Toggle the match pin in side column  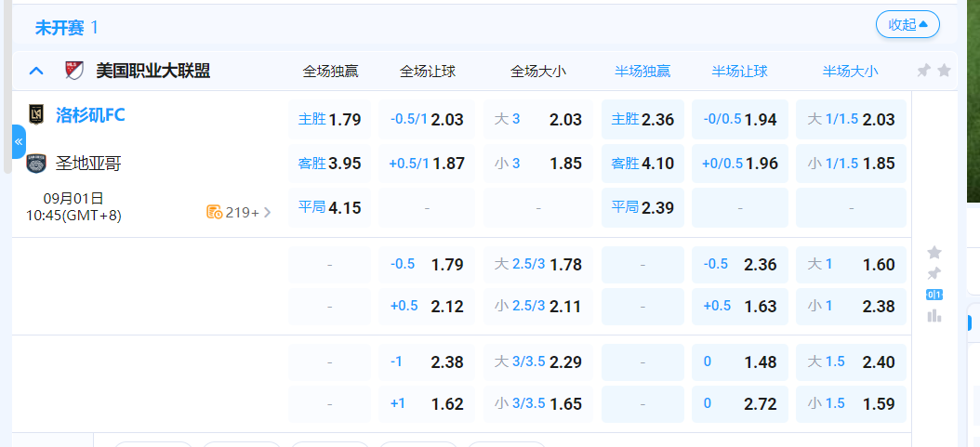tap(934, 273)
